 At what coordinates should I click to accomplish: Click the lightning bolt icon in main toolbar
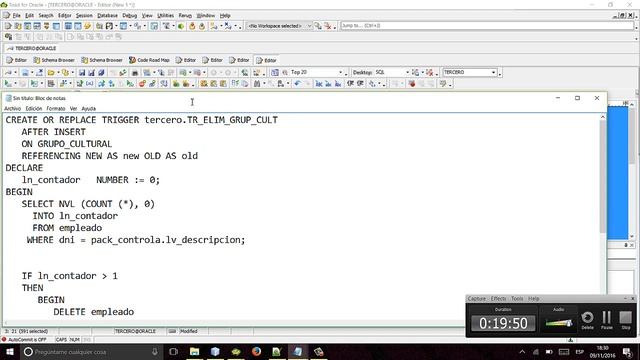[87, 26]
